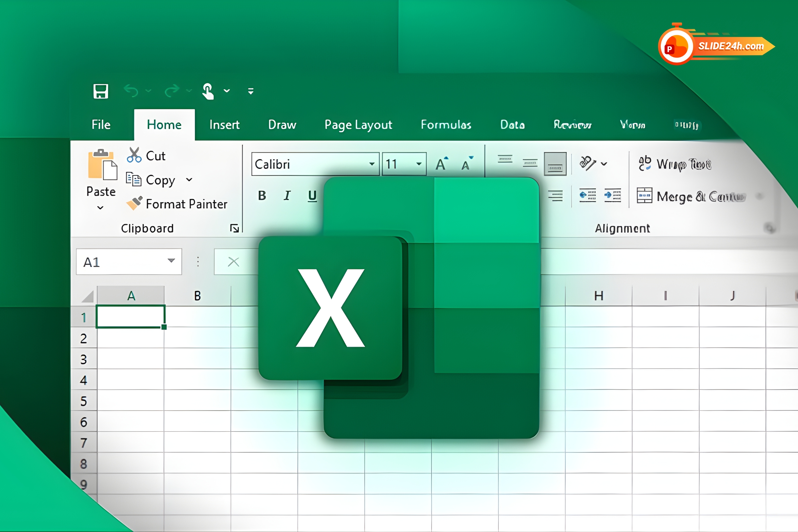Open the View tab
This screenshot has width=798, height=532.
point(632,124)
